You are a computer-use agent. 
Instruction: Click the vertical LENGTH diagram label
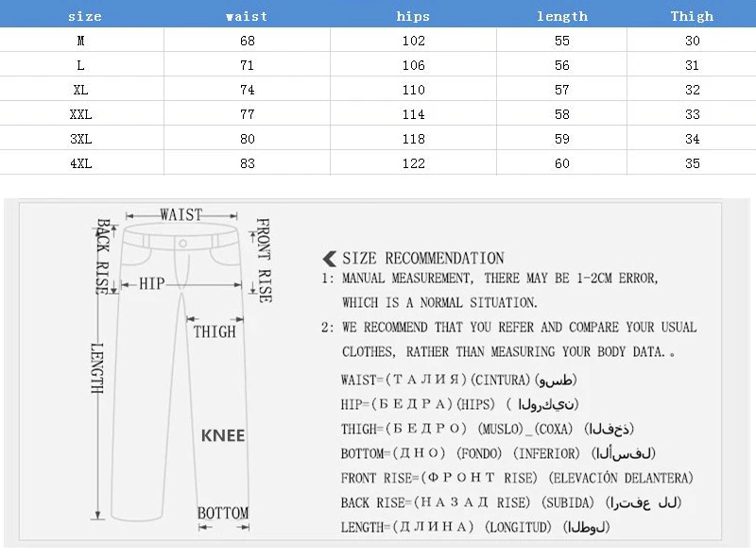pyautogui.click(x=97, y=368)
